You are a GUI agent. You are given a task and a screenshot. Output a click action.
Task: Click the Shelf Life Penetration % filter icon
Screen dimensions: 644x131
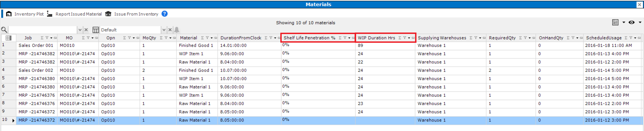point(345,38)
